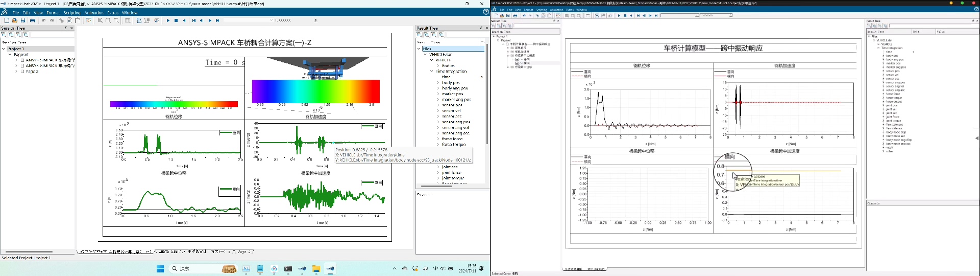Screen dimensions: 980x276
Task: Open Extras menu in left Simpack window
Action: coord(113,13)
